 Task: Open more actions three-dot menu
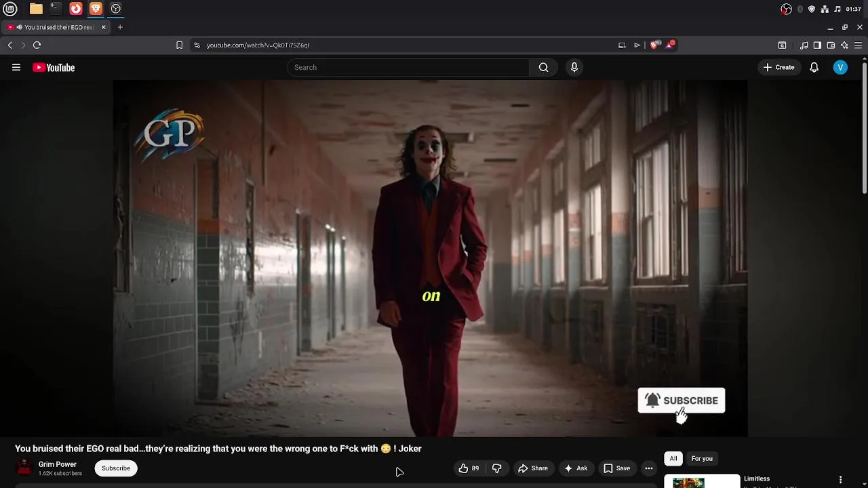tap(649, 468)
